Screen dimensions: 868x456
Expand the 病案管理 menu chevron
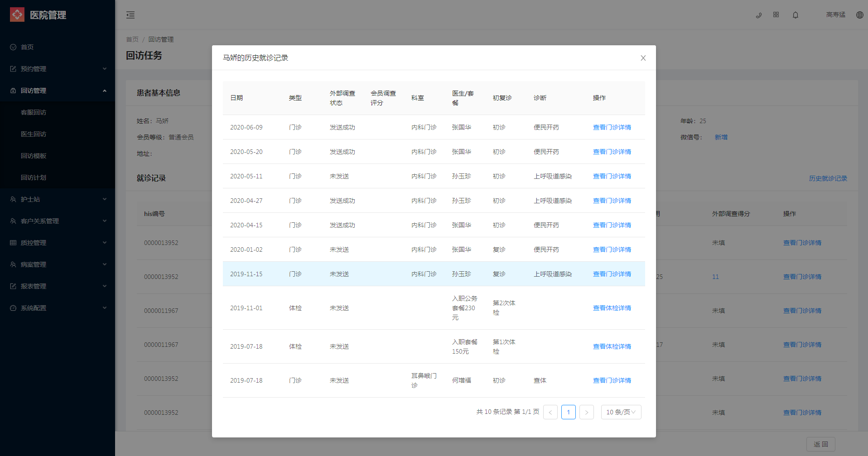point(105,264)
